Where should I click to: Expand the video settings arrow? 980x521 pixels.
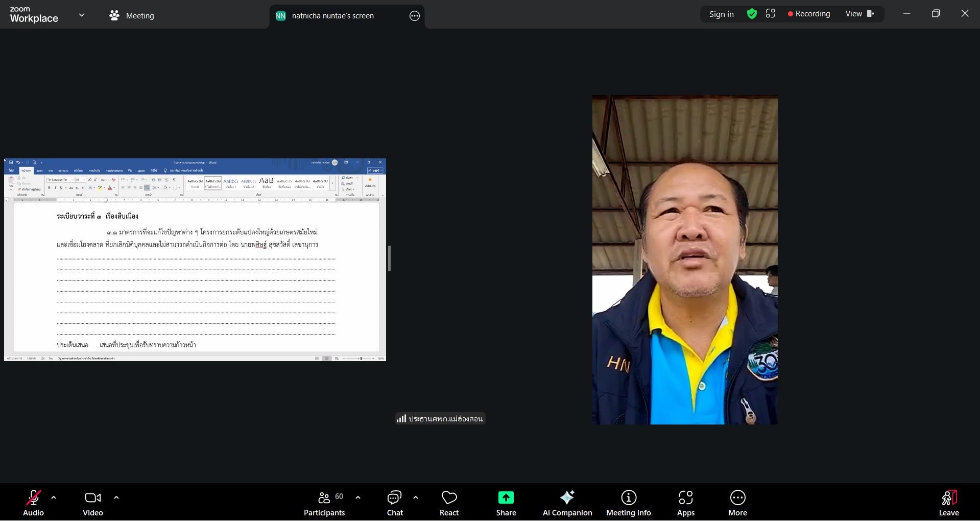click(116, 497)
